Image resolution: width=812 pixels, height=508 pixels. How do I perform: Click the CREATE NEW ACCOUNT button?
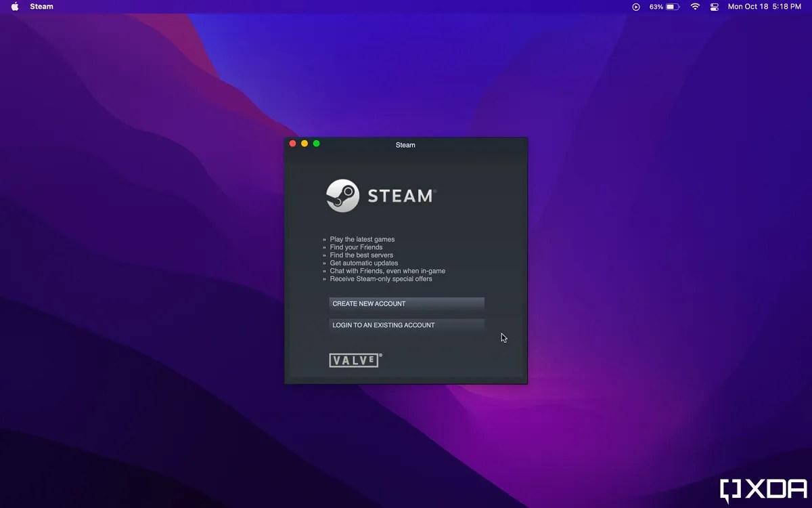407,303
